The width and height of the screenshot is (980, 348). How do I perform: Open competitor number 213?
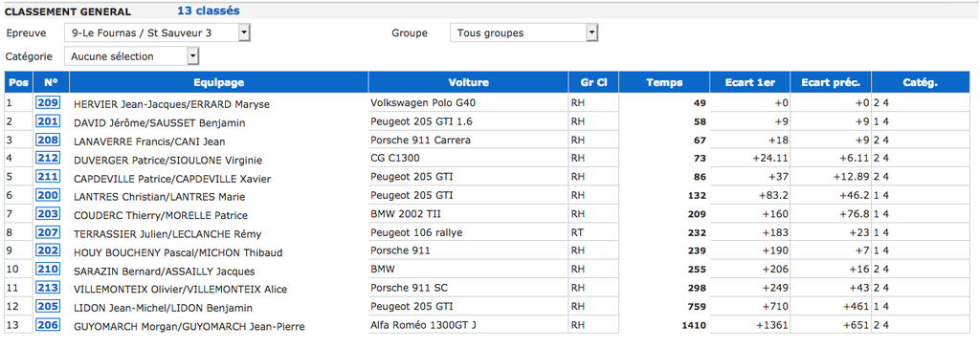[x=48, y=289]
